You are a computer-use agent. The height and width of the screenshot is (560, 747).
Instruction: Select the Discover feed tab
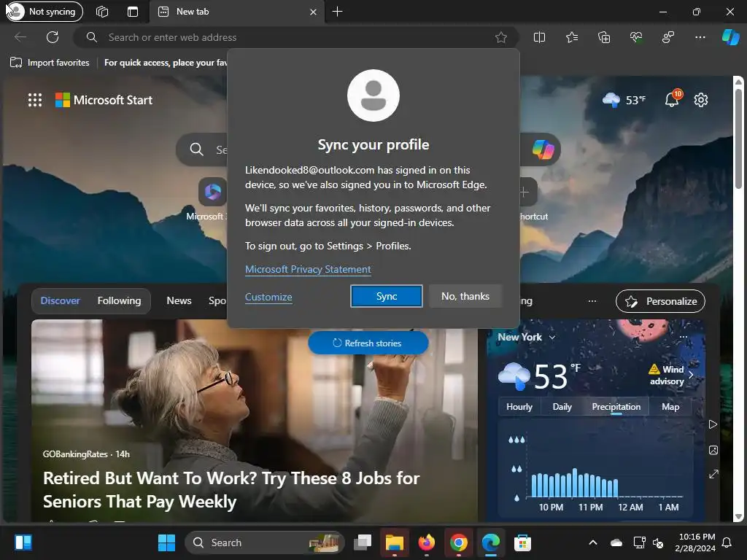60,300
